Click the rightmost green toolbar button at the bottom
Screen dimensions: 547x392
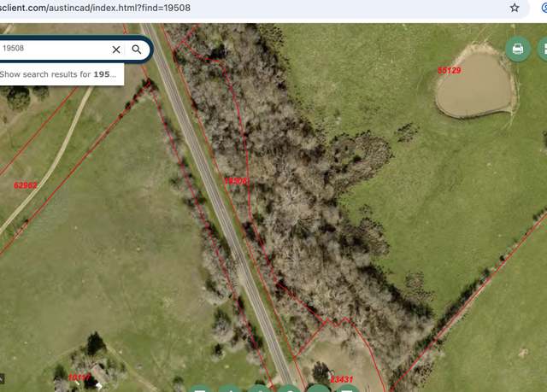click(347, 389)
